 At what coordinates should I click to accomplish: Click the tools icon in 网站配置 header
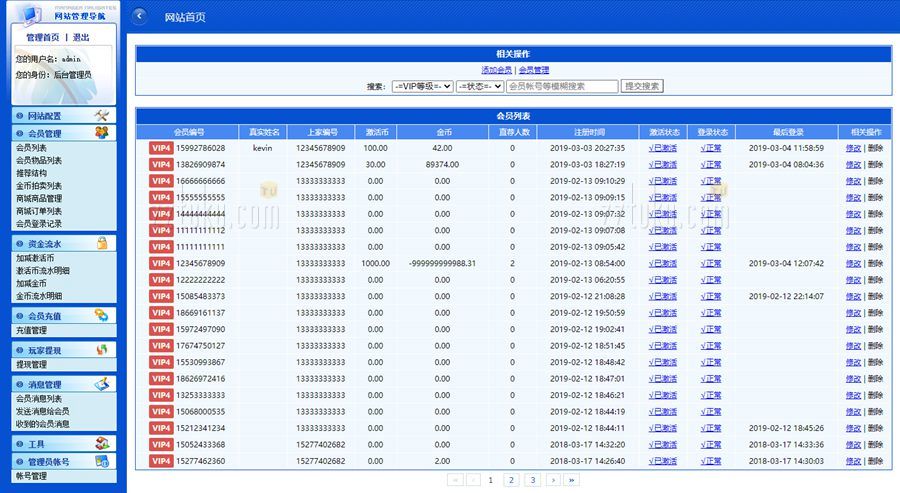coord(102,115)
